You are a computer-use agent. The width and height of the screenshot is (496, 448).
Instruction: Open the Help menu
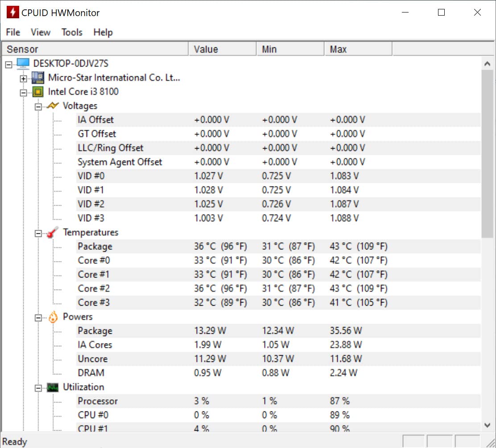click(103, 32)
